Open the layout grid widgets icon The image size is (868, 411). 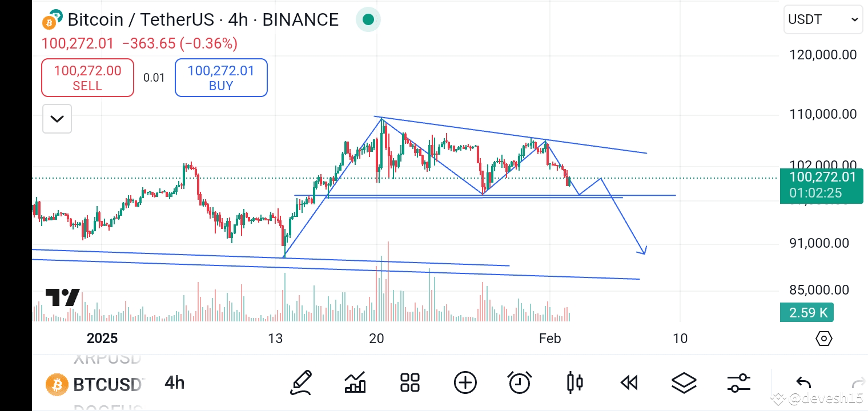[x=410, y=382]
